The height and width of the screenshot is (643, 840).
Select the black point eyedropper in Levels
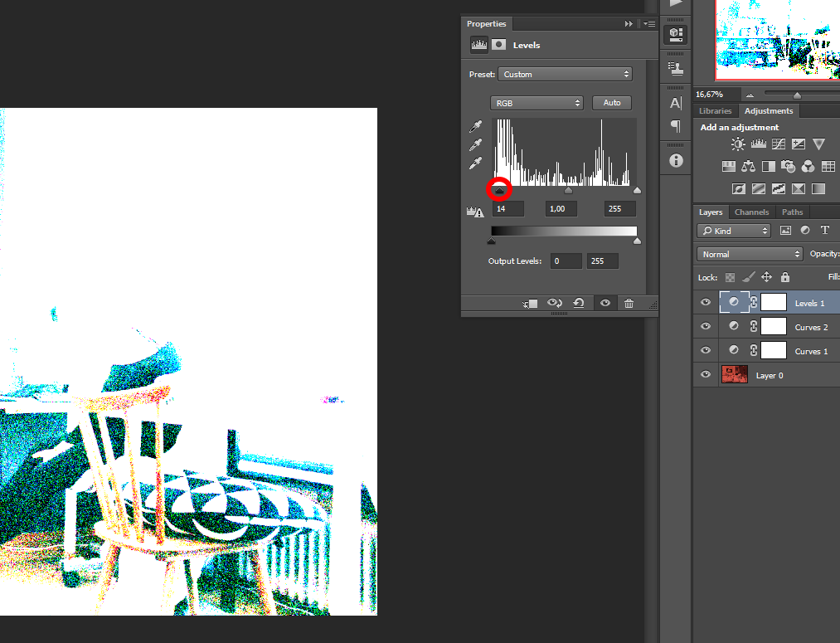coord(475,126)
